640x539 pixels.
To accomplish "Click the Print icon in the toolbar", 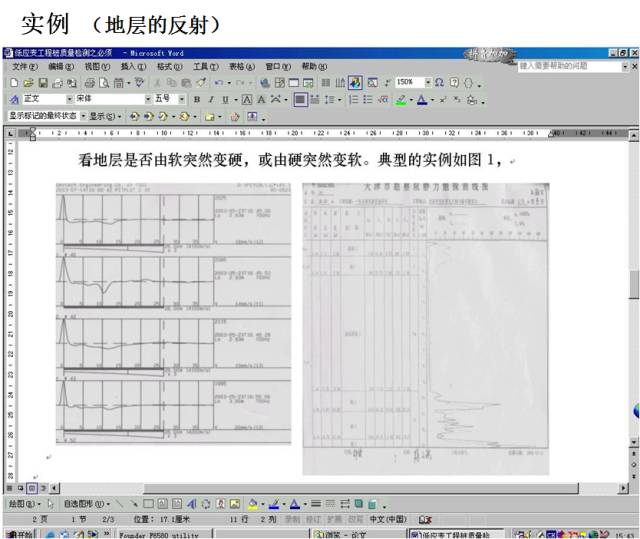I will [88, 83].
